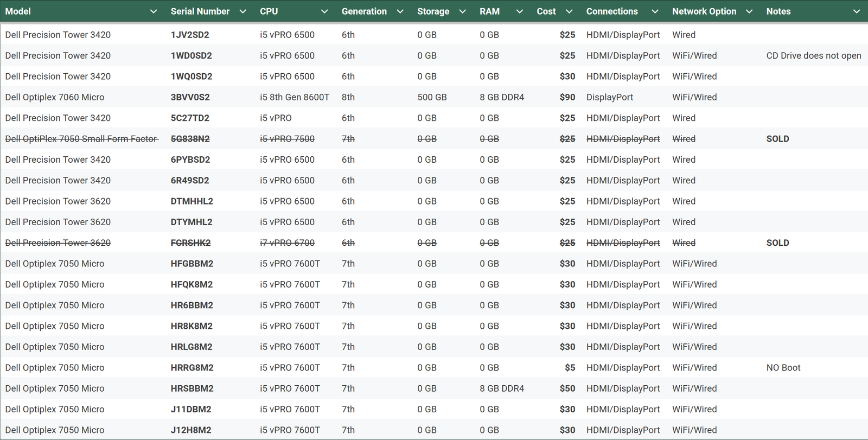Select struck-through serial FGRSHK2
868x440 pixels.
point(191,243)
